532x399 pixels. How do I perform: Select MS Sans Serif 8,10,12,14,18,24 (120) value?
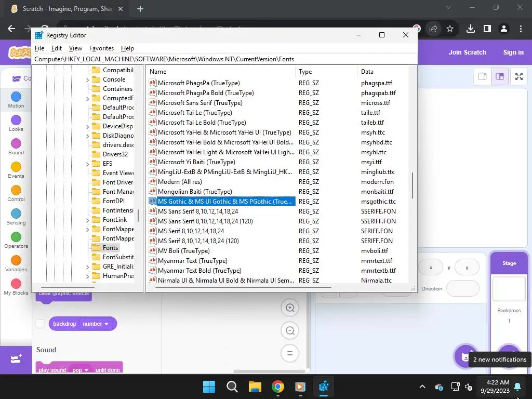click(x=205, y=221)
